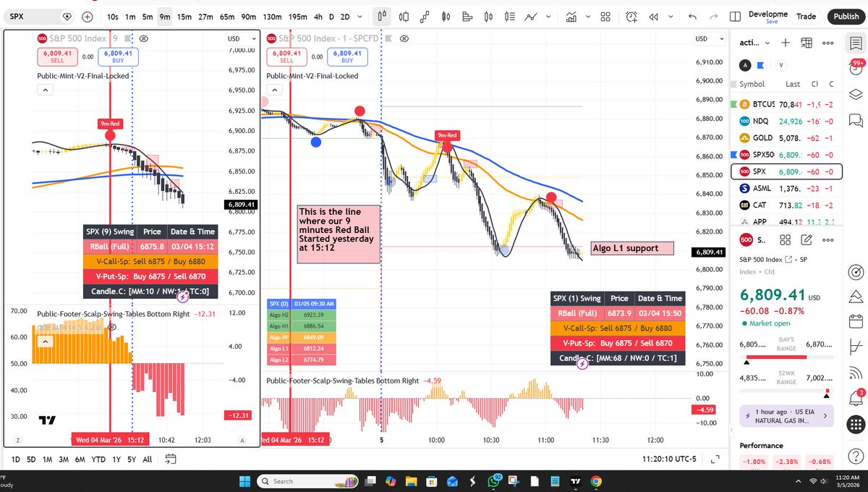Open the Chrome icon on the taskbar
Image resolution: width=868 pixels, height=492 pixels.
(596, 481)
